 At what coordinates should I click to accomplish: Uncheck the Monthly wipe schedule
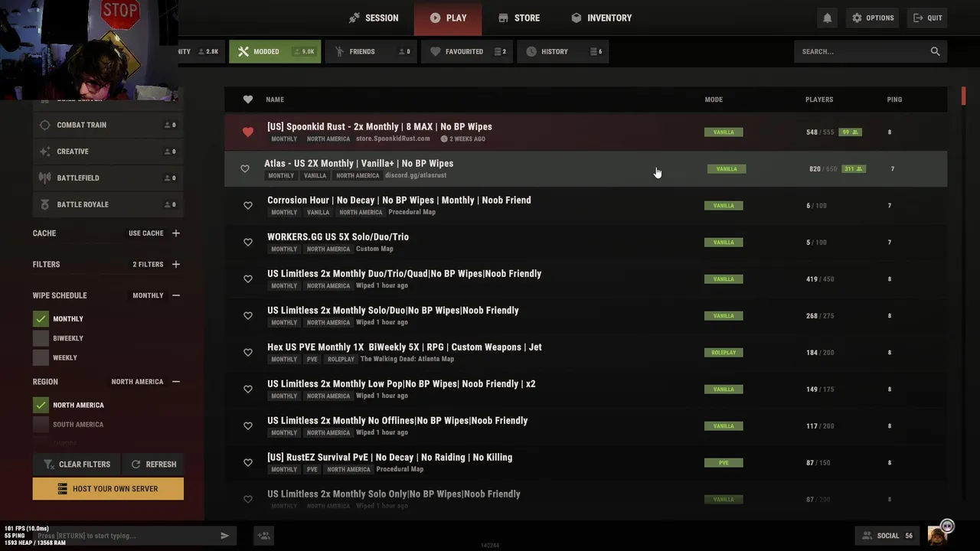[41, 318]
